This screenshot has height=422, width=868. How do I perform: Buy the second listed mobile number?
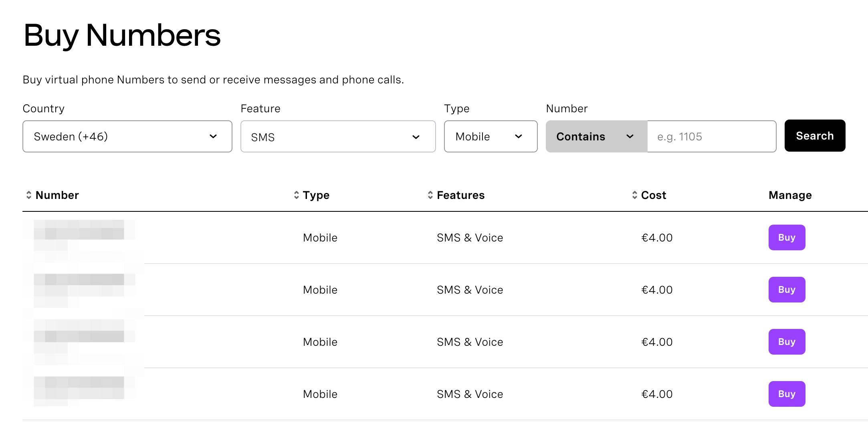click(x=787, y=290)
